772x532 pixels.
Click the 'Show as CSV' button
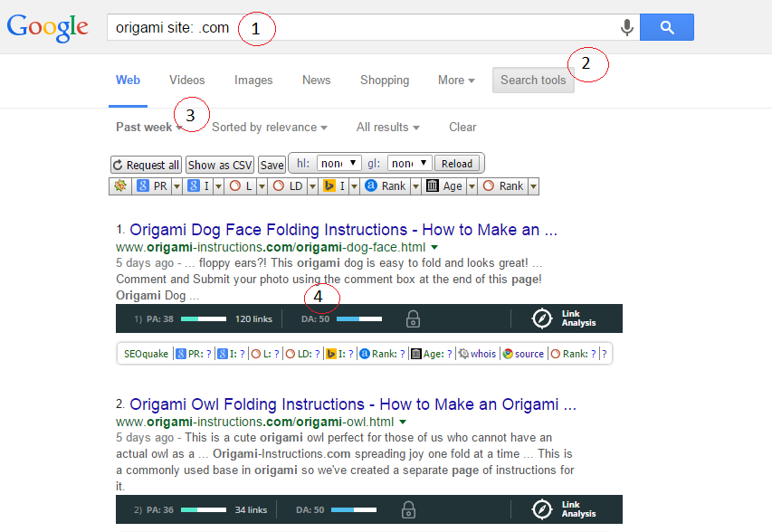click(x=220, y=165)
